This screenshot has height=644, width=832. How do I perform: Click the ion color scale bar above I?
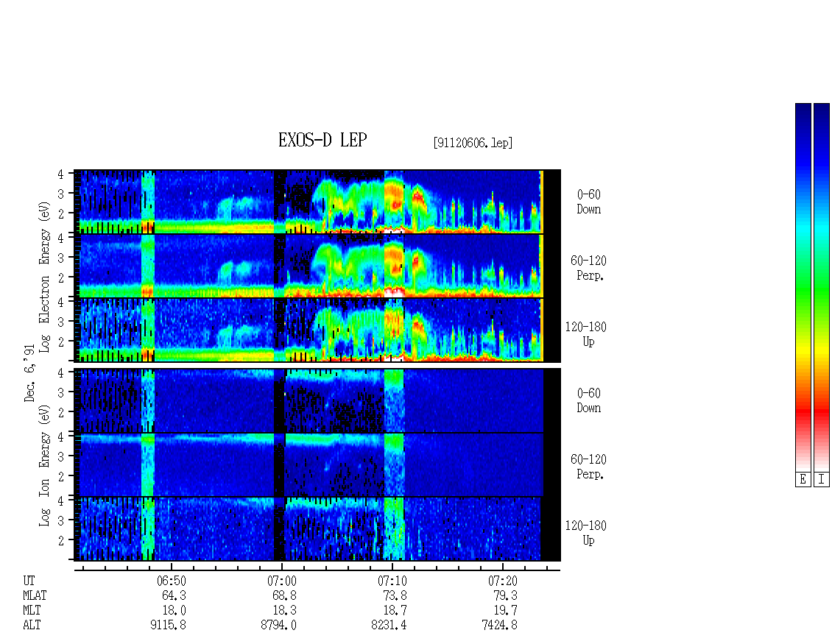tap(822, 287)
